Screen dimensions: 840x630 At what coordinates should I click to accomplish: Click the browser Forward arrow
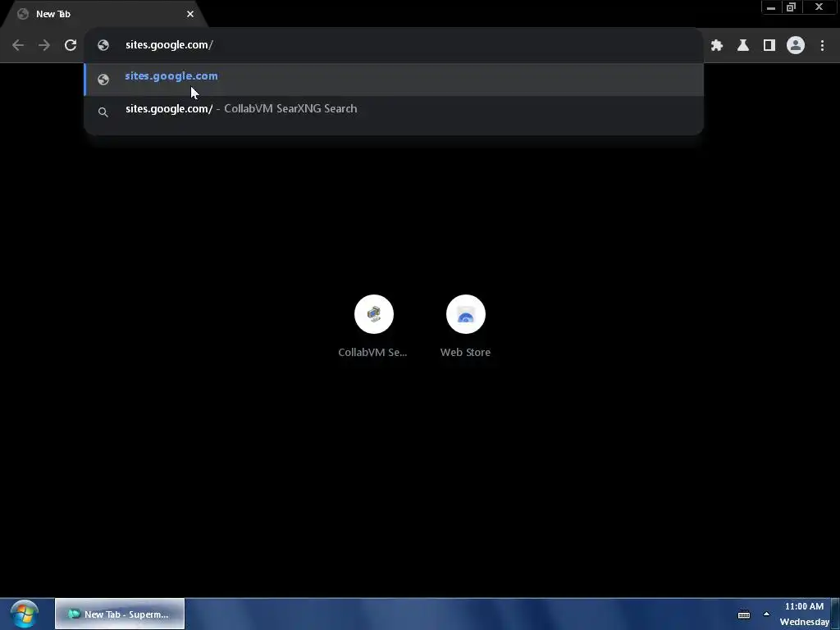point(44,45)
